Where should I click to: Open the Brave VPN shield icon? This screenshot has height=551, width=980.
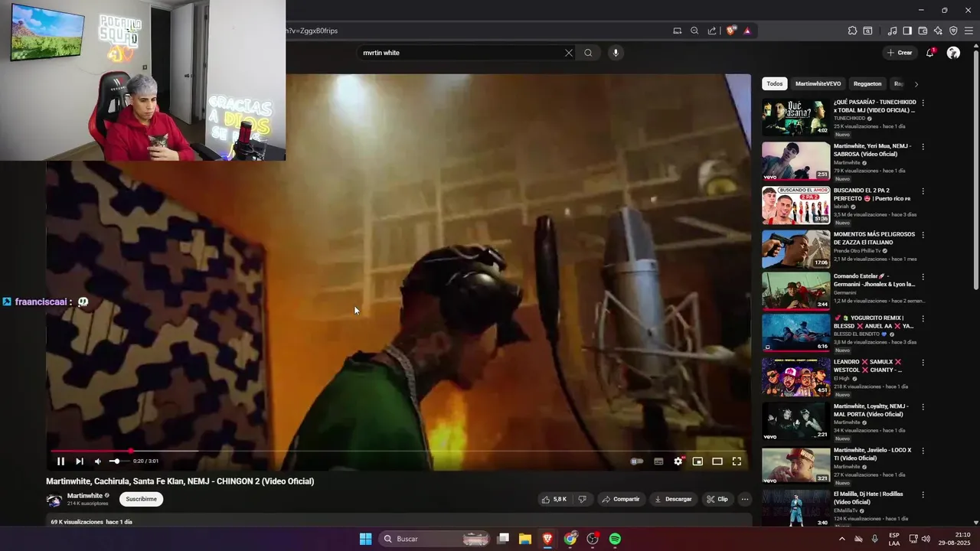953,31
